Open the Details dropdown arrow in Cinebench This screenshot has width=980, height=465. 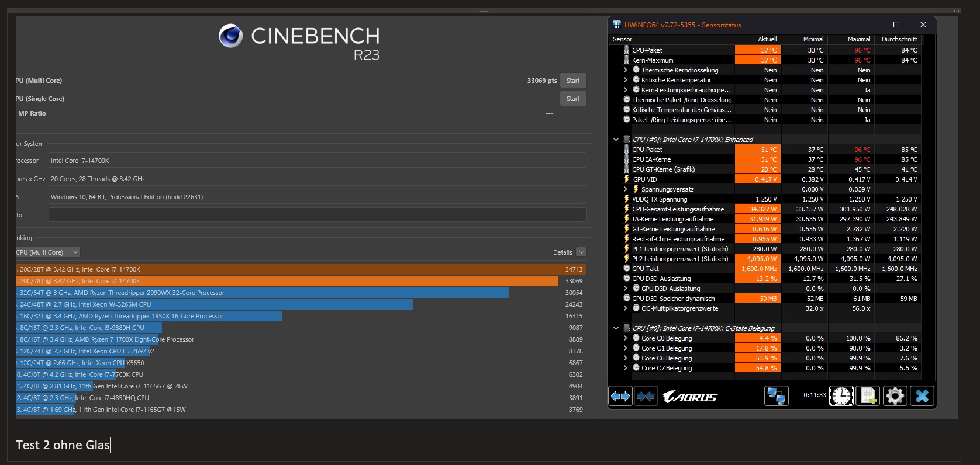coord(581,252)
